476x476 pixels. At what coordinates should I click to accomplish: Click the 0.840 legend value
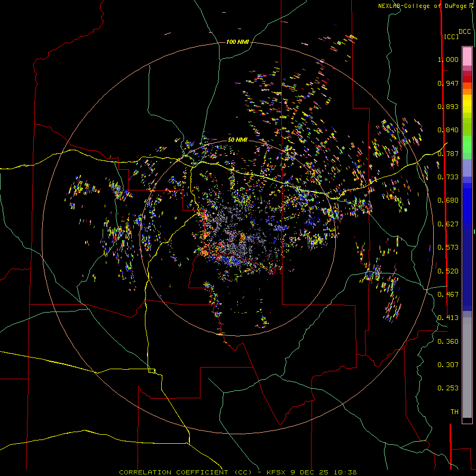click(448, 130)
